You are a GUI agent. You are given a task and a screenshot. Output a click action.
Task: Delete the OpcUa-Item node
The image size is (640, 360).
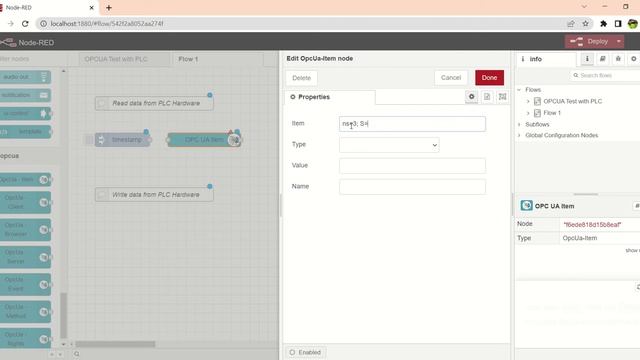point(302,78)
